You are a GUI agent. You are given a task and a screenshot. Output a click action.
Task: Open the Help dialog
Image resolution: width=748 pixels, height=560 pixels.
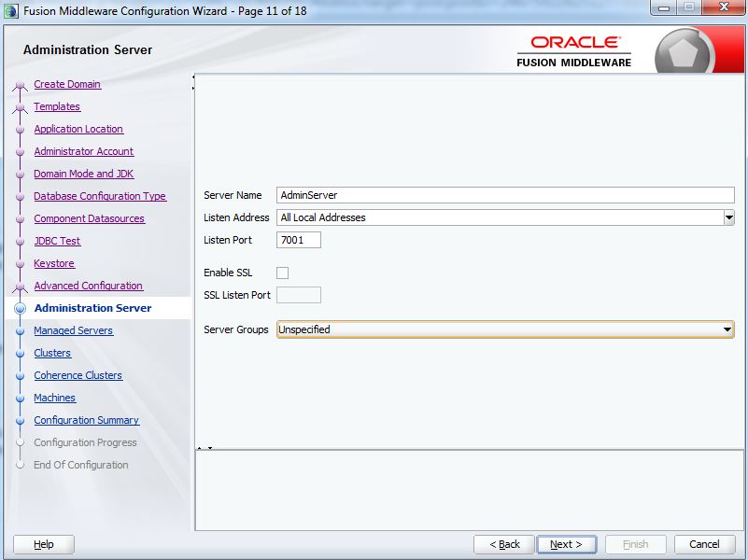coord(42,544)
